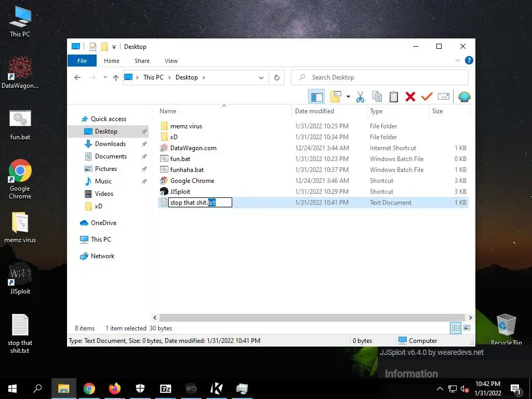Click the Windows Start button

point(12,389)
